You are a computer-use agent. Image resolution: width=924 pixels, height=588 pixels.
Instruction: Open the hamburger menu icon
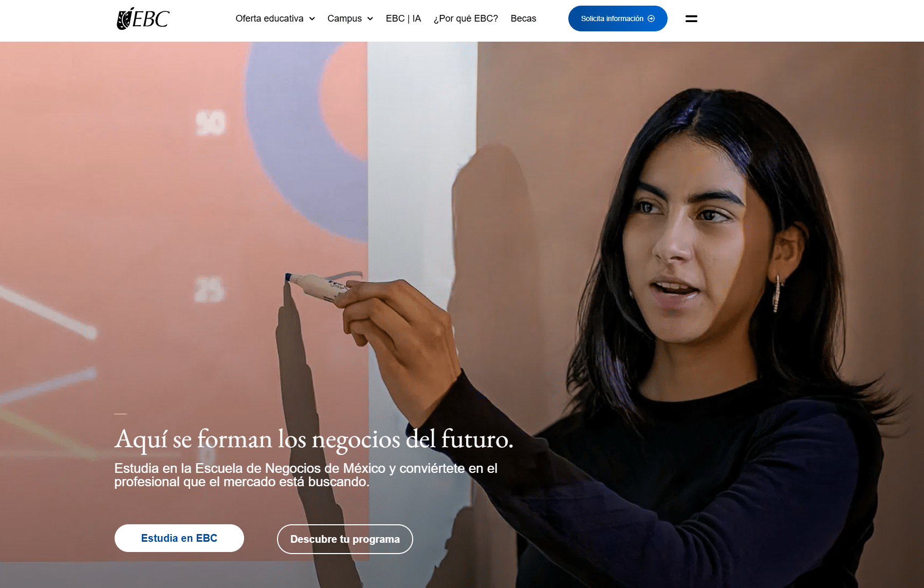pyautogui.click(x=691, y=19)
